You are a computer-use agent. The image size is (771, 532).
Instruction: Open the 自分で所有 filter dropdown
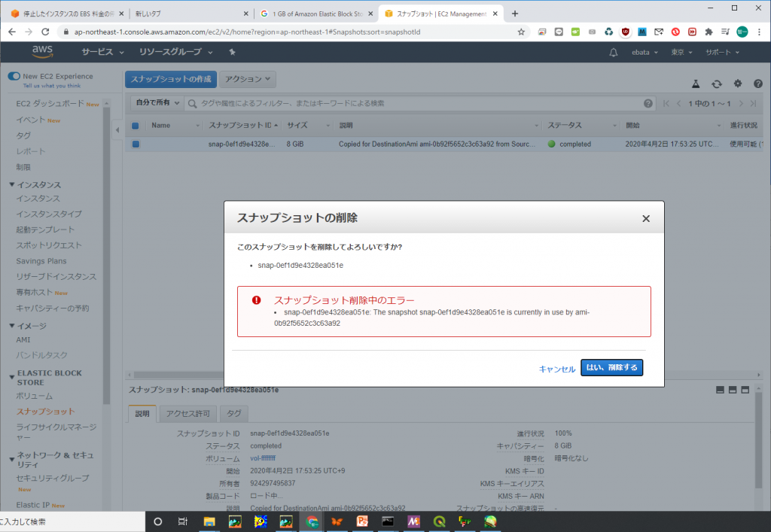[157, 103]
